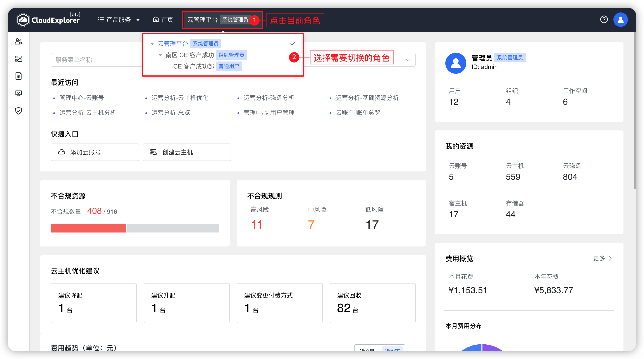Screen dimensions: 644x359
Task: Click the 云磁盘 resource count 804
Action: click(x=570, y=177)
